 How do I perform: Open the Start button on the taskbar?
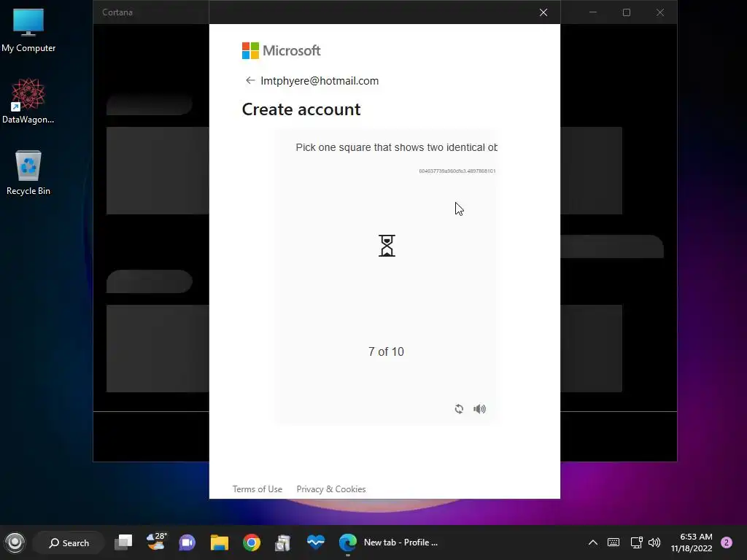pos(15,542)
